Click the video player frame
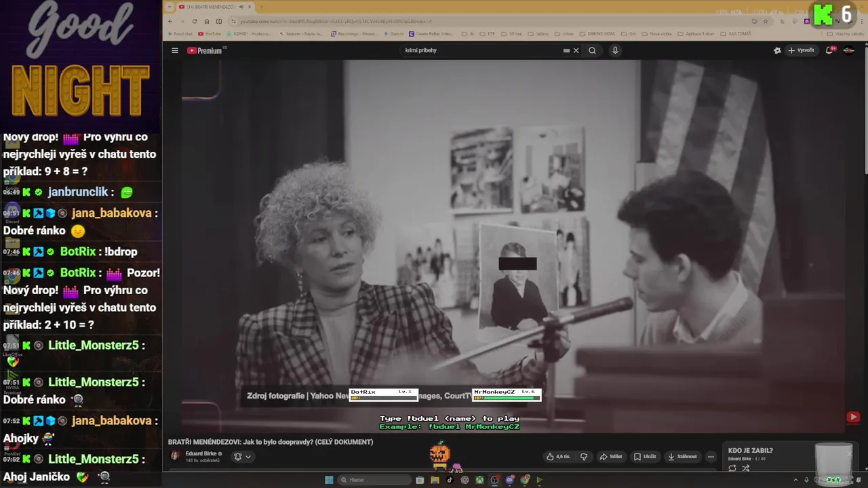This screenshot has height=488, width=868. pyautogui.click(x=513, y=246)
